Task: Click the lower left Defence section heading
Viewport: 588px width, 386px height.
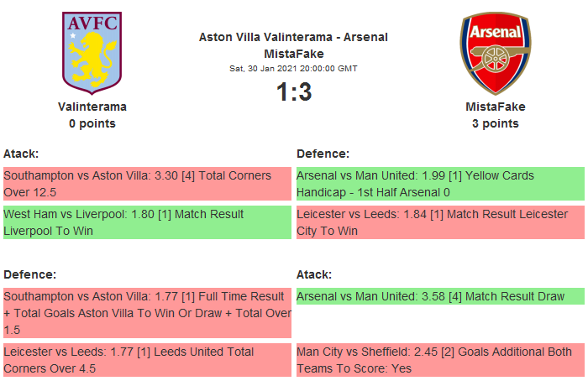Action: pos(29,274)
